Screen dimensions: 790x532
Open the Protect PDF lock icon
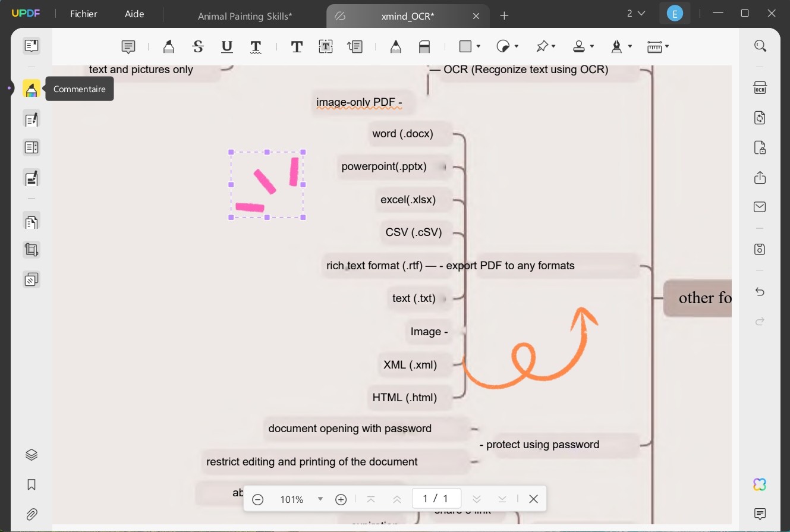(x=760, y=147)
